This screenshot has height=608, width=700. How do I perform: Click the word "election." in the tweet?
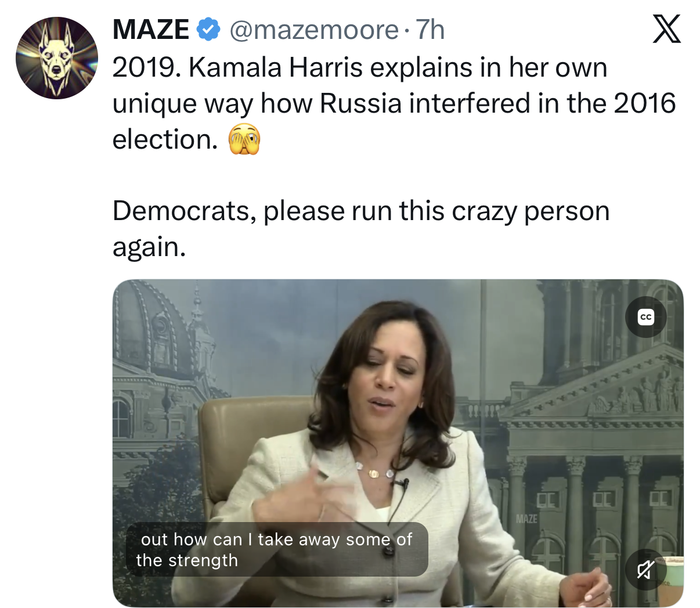[164, 140]
